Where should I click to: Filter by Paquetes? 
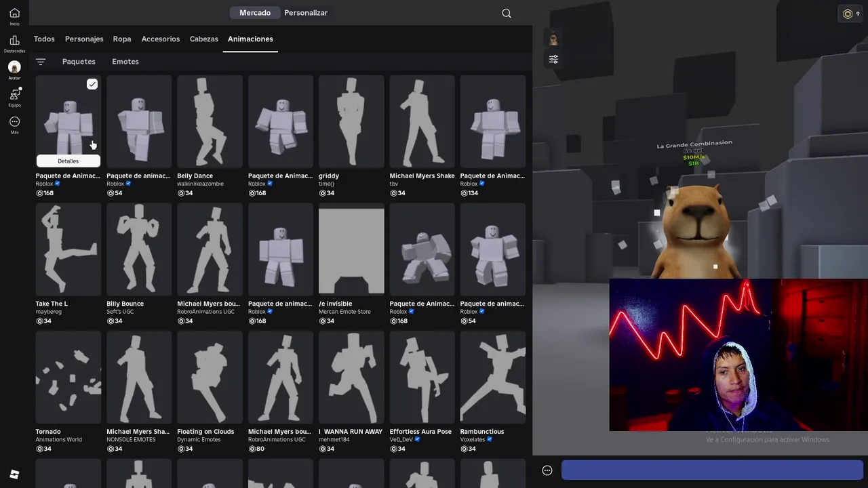click(79, 62)
